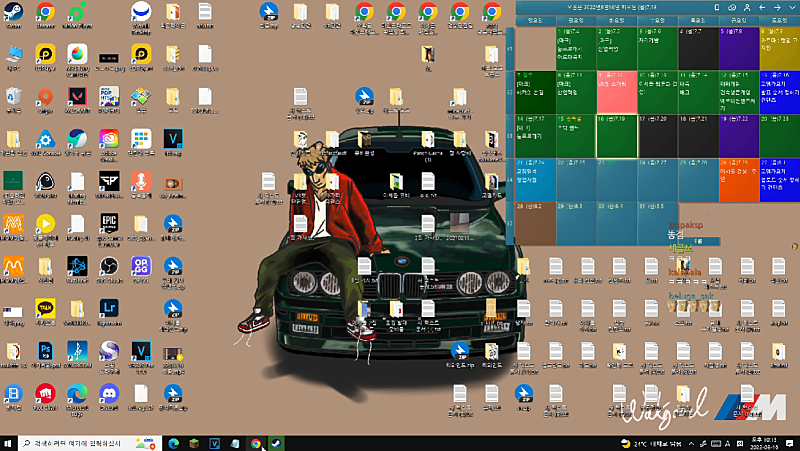Viewport: 800px width, 451px height.
Task: Launch the Valorant desktop shortcut
Action: click(77, 96)
